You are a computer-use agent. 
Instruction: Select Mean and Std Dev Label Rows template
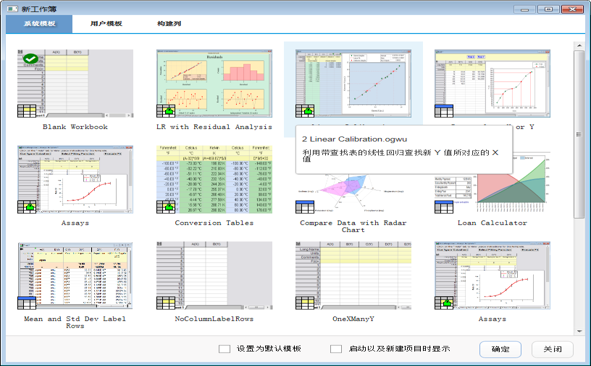click(75, 276)
